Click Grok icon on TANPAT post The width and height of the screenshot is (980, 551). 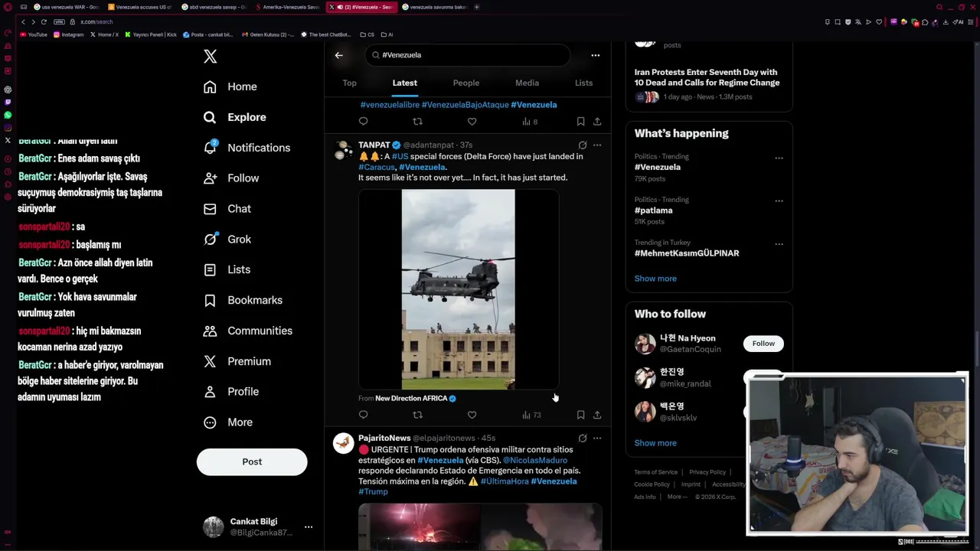click(583, 145)
